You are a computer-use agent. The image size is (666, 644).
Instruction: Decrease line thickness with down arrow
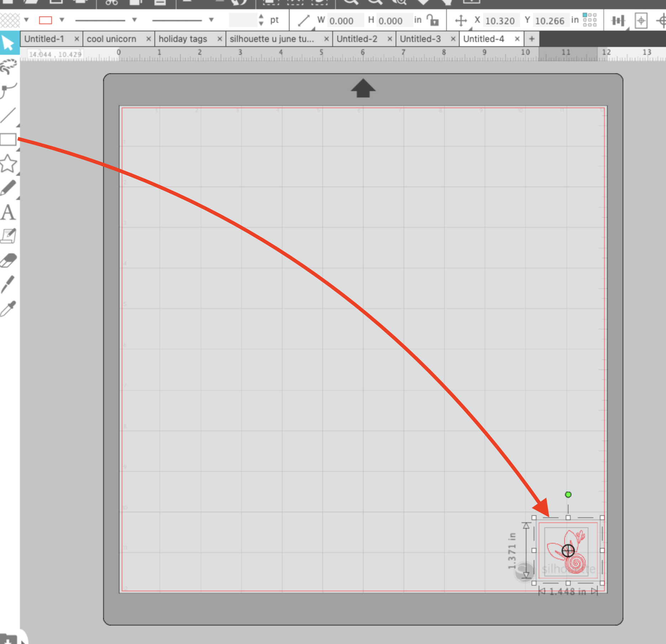coord(261,24)
